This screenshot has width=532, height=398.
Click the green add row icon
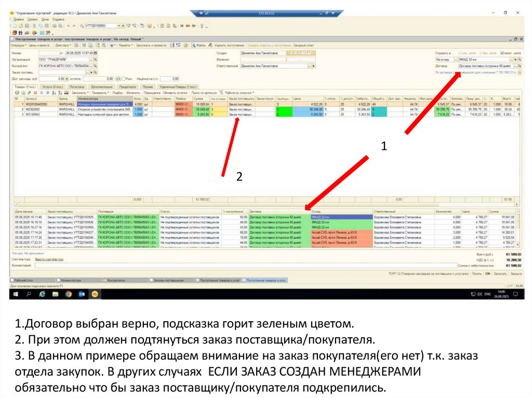pyautogui.click(x=17, y=92)
